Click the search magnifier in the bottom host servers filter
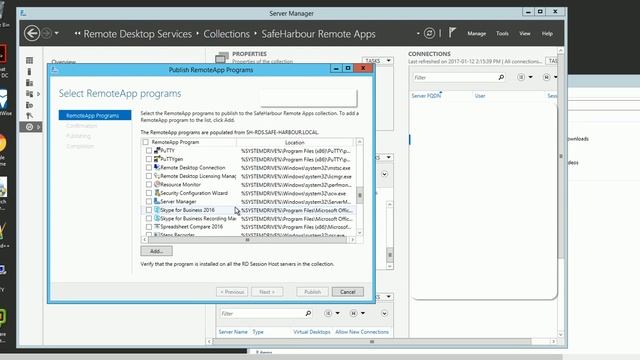 pyautogui.click(x=308, y=313)
